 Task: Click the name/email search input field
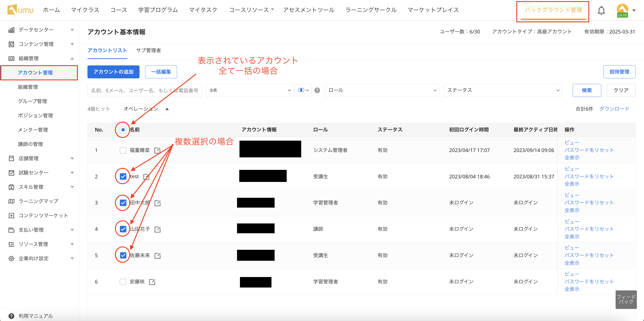pyautogui.click(x=144, y=90)
